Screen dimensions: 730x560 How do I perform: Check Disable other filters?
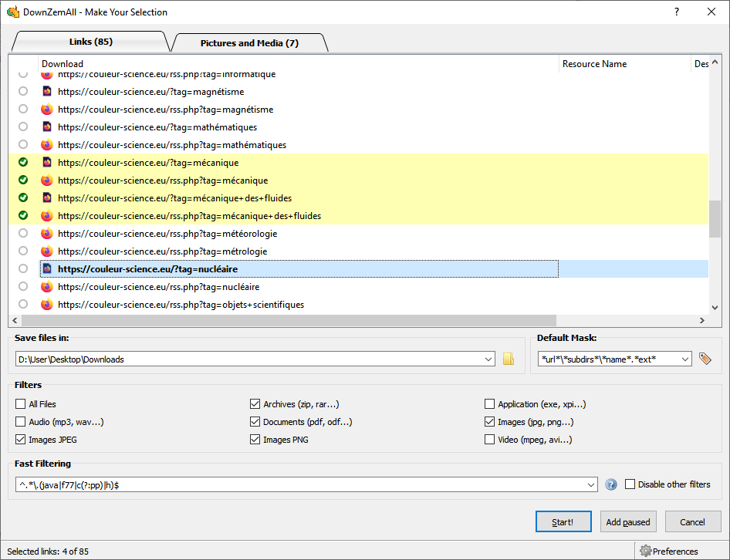pos(630,484)
